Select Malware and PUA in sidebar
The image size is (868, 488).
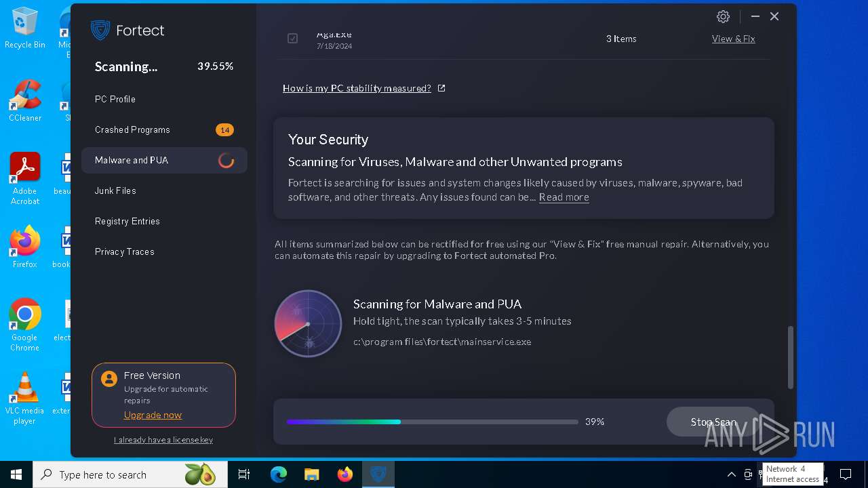(x=164, y=160)
